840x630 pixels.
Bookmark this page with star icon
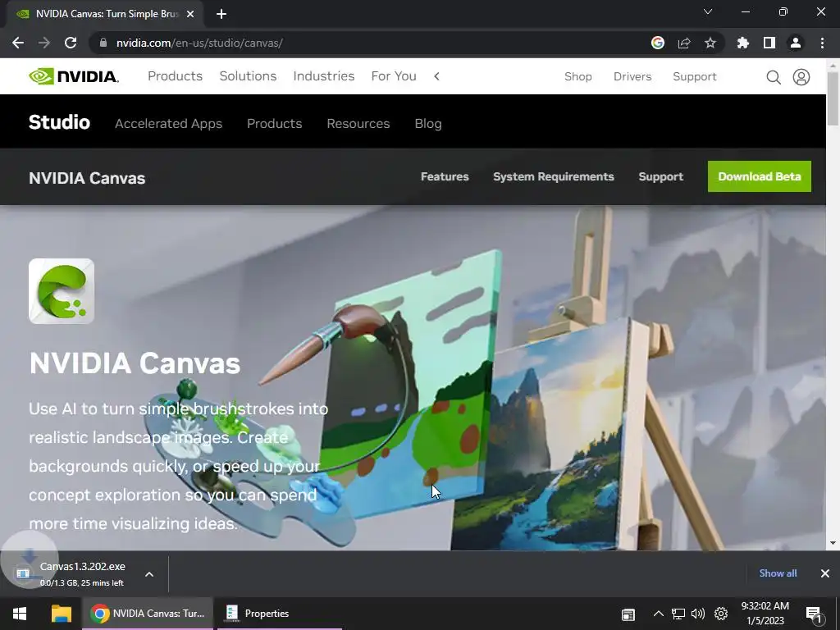[710, 43]
